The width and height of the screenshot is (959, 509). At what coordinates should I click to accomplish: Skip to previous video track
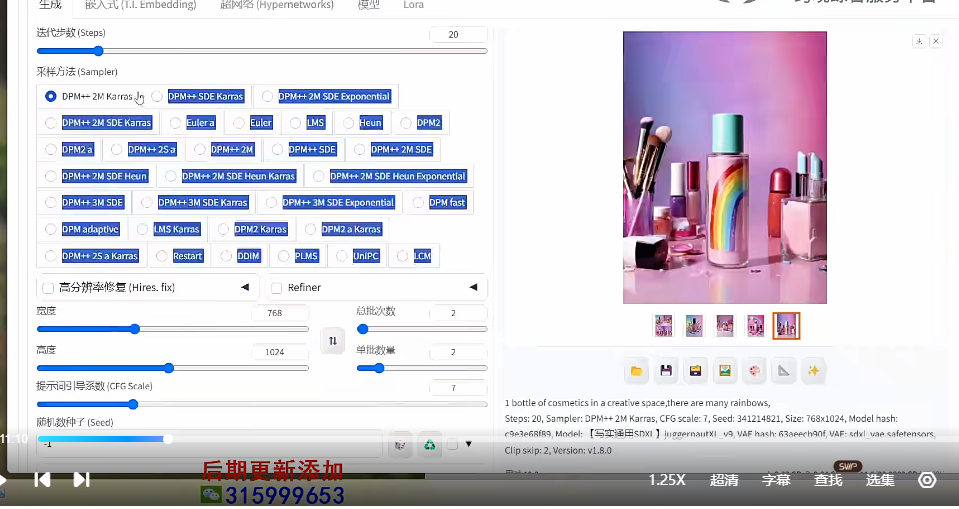[42, 480]
